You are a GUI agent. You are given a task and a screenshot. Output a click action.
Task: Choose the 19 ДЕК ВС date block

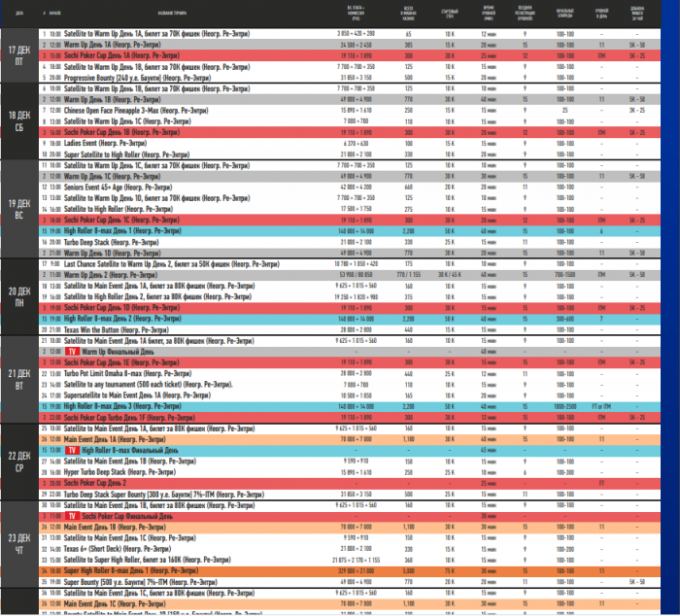click(x=19, y=209)
